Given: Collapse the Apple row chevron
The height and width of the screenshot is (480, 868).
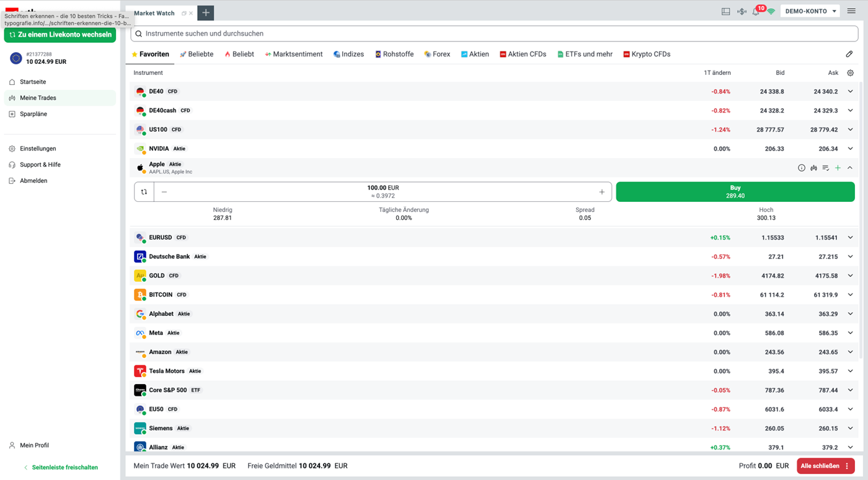Looking at the screenshot, I should (x=850, y=168).
